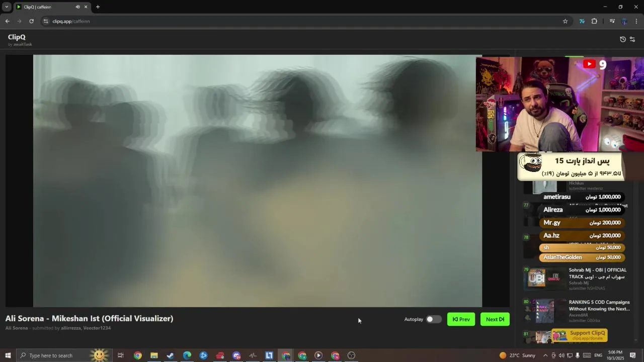Open the media controls toolbar icon
The height and width of the screenshot is (362, 644).
click(x=612, y=21)
